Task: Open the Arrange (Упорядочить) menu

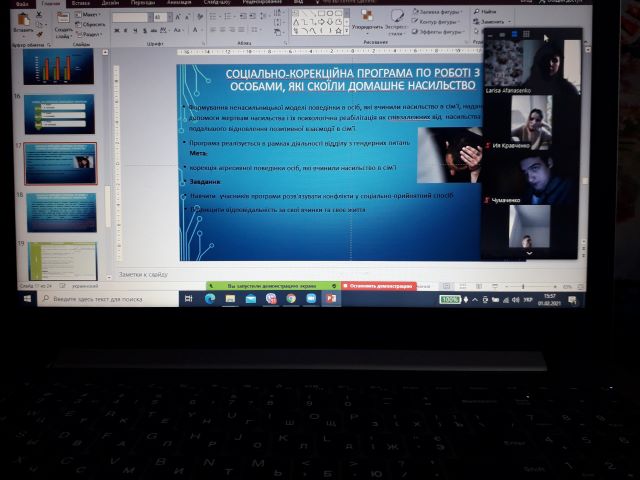Action: click(367, 21)
